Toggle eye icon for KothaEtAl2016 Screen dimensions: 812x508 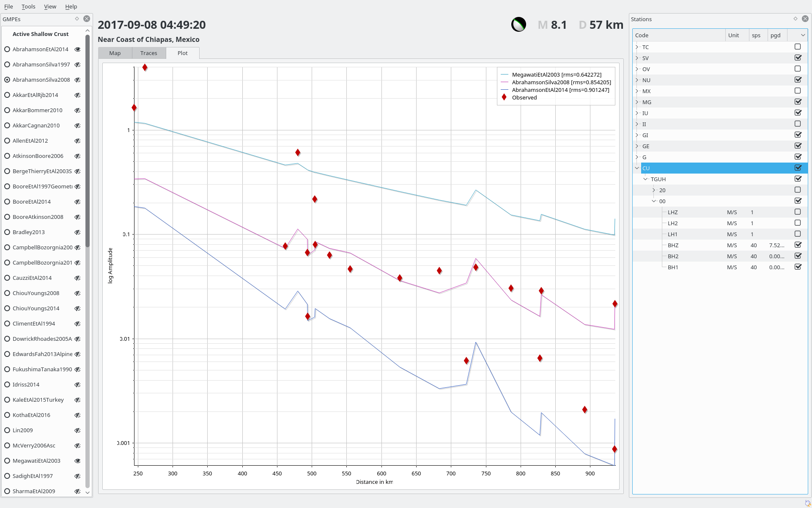click(77, 415)
